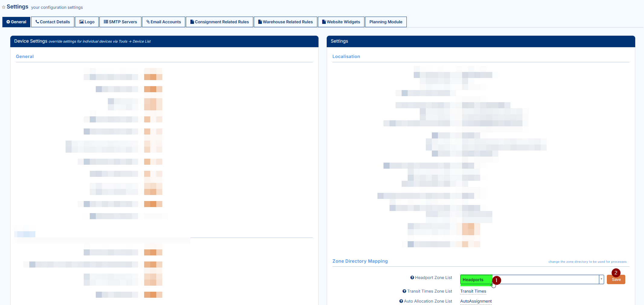The image size is (644, 305).
Task: Click the paperclip icon on Email Accounts tab
Action: (x=148, y=22)
